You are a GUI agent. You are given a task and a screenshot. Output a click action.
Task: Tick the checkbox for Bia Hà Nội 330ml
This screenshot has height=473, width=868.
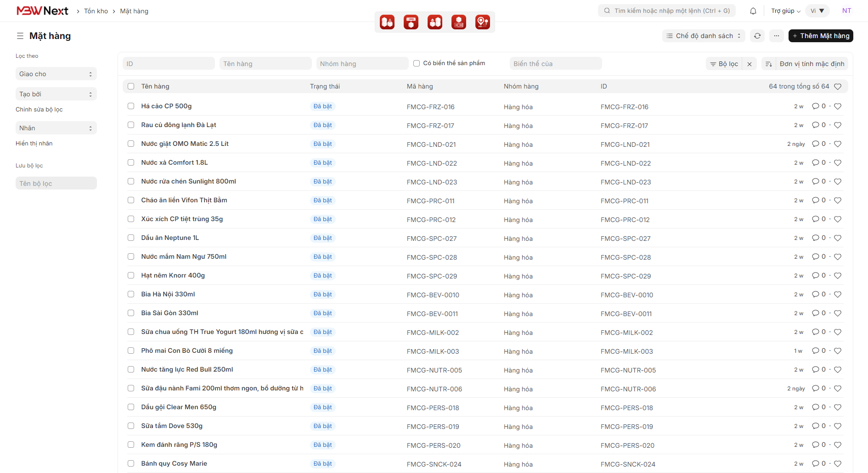[x=131, y=294]
